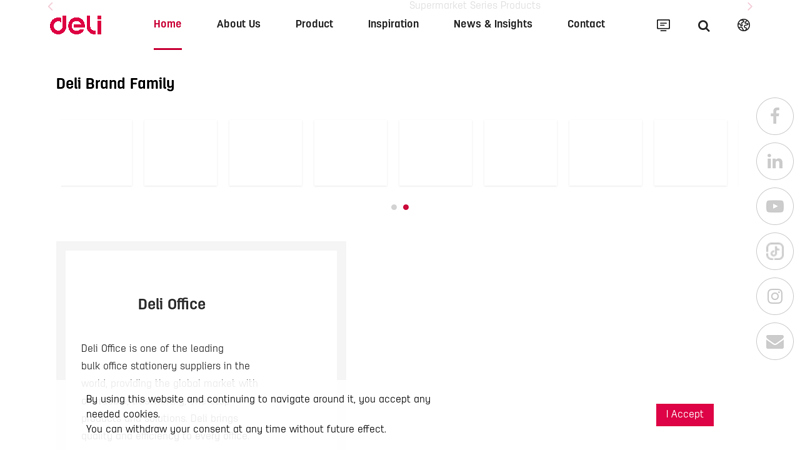Open the Inspiration menu
Screen dimensions: 800x450
[393, 24]
